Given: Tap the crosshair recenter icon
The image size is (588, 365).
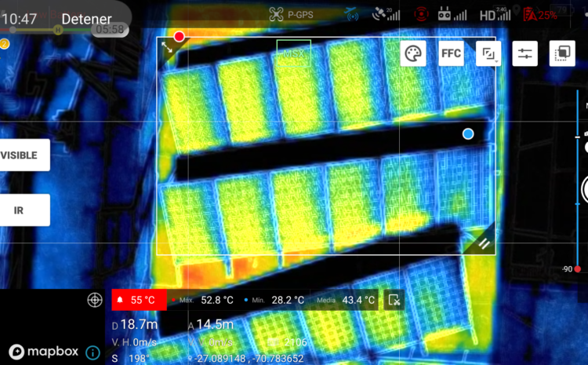Looking at the screenshot, I should (94, 300).
